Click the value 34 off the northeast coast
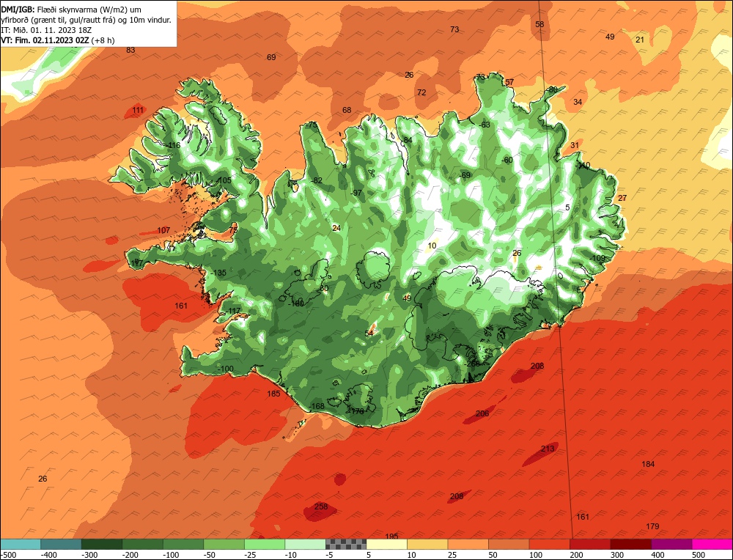The width and height of the screenshot is (733, 560). click(578, 102)
